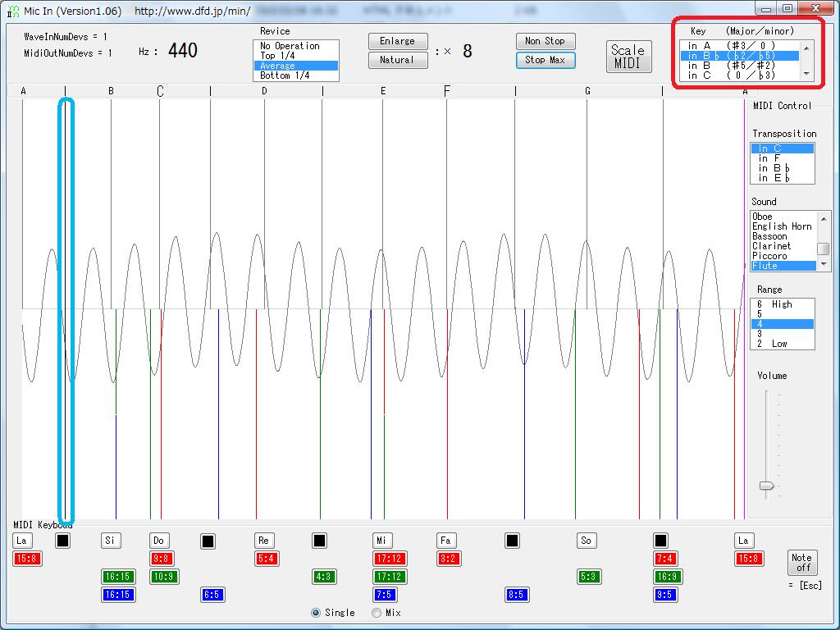Select Transposition 'in F'

click(x=783, y=158)
